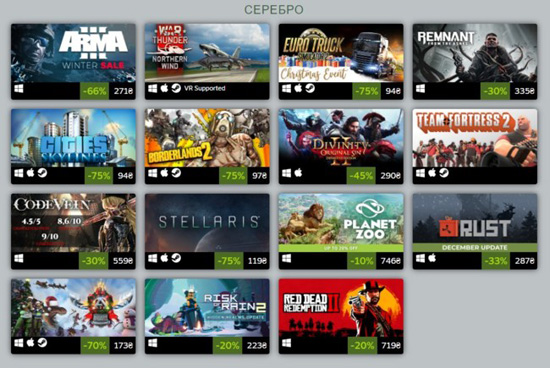This screenshot has height=368, width=550.
Task: Click the Apple icon under Rust
Action: click(x=432, y=258)
